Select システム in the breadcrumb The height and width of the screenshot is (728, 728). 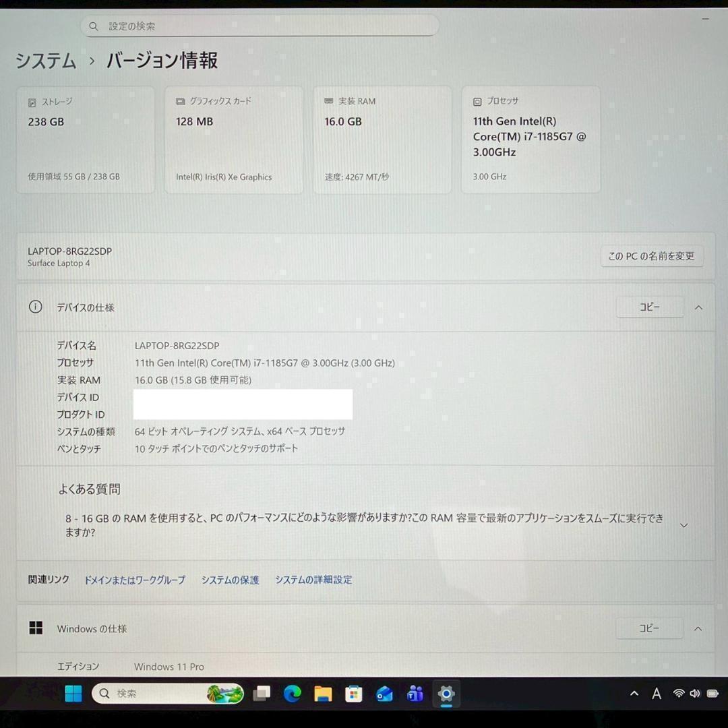click(44, 61)
